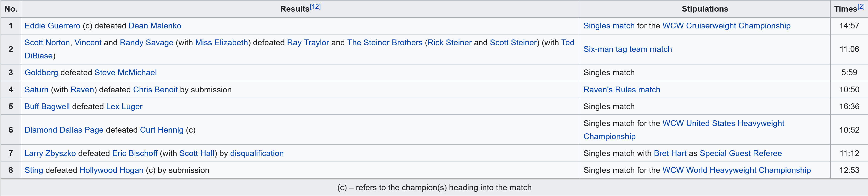Open the Chris Benoit link
This screenshot has width=868, height=196.
[x=155, y=90]
